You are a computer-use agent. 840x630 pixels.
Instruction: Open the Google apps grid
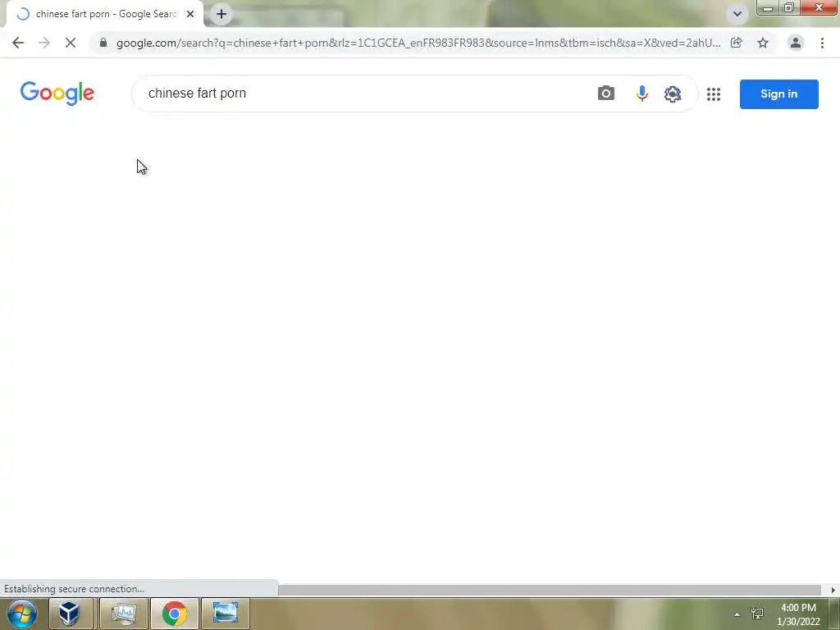click(714, 94)
